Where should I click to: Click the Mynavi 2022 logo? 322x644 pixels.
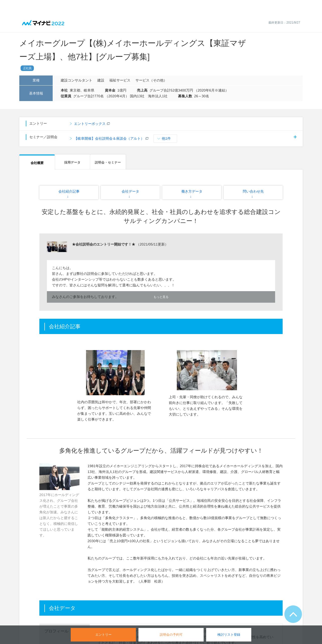coord(43,23)
